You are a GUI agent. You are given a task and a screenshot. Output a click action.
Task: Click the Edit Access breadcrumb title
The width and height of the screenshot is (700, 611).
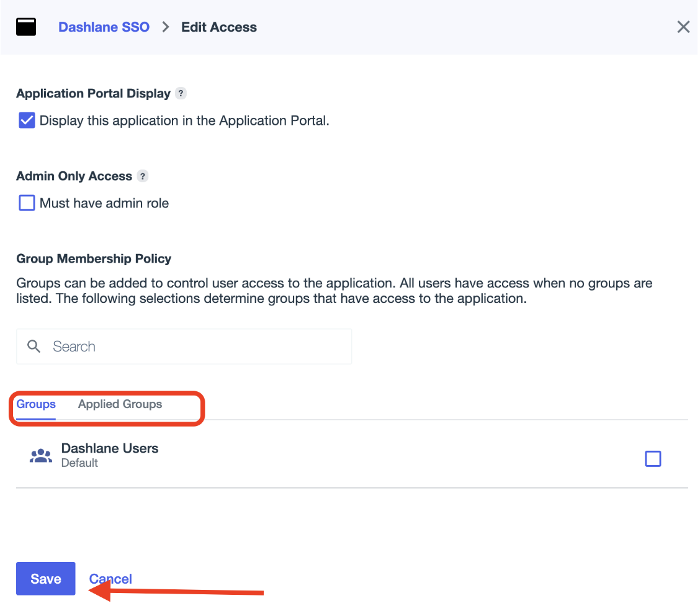point(219,27)
